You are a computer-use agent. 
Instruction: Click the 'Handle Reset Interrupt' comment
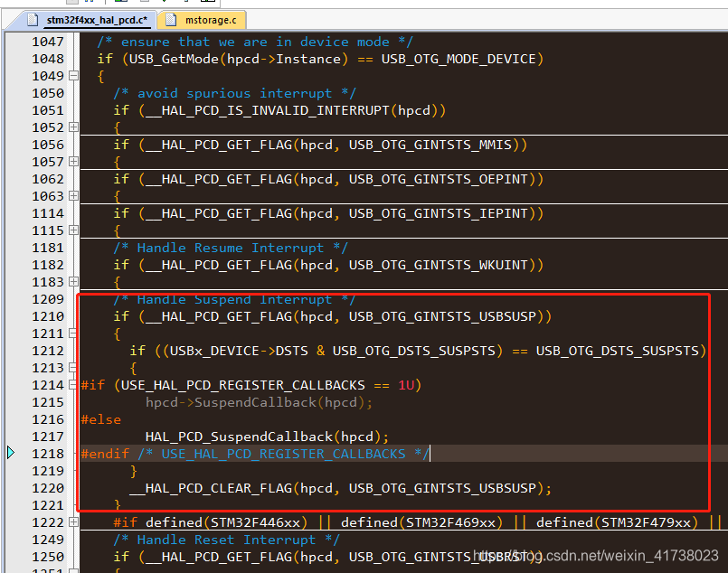(227, 540)
